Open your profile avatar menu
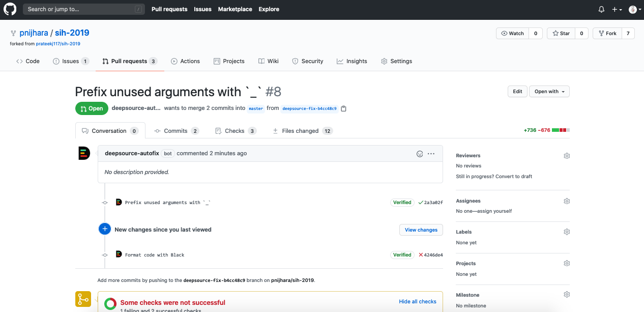Screen dimensions: 644x312 click(x=633, y=9)
